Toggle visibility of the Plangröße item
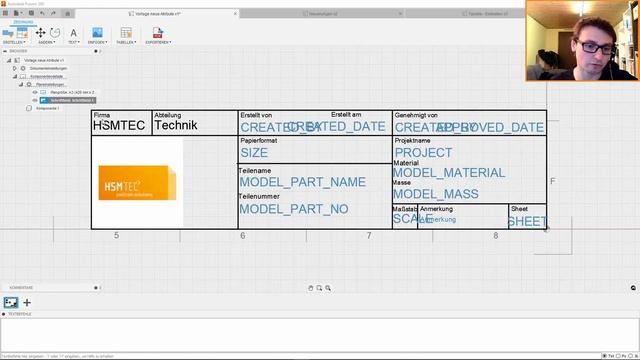 tap(35, 93)
